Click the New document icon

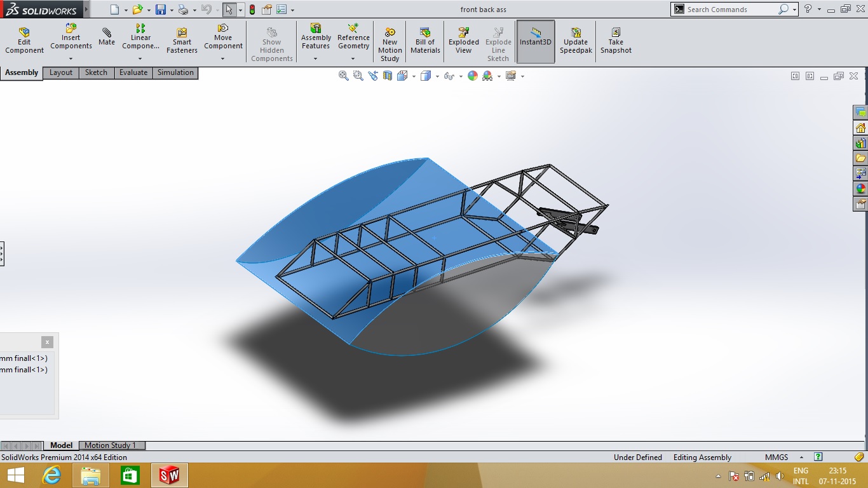(114, 10)
